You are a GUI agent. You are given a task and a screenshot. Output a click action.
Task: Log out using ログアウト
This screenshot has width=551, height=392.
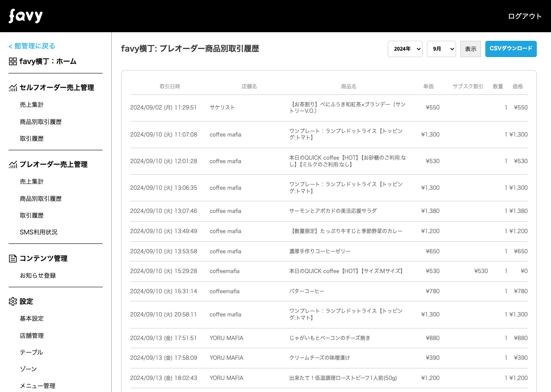coord(525,16)
